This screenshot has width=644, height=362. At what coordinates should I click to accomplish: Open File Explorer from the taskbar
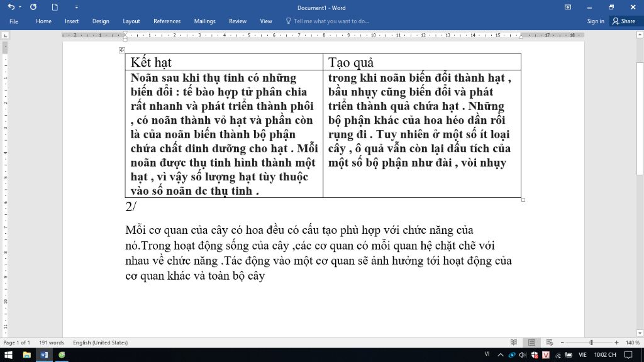(26, 355)
